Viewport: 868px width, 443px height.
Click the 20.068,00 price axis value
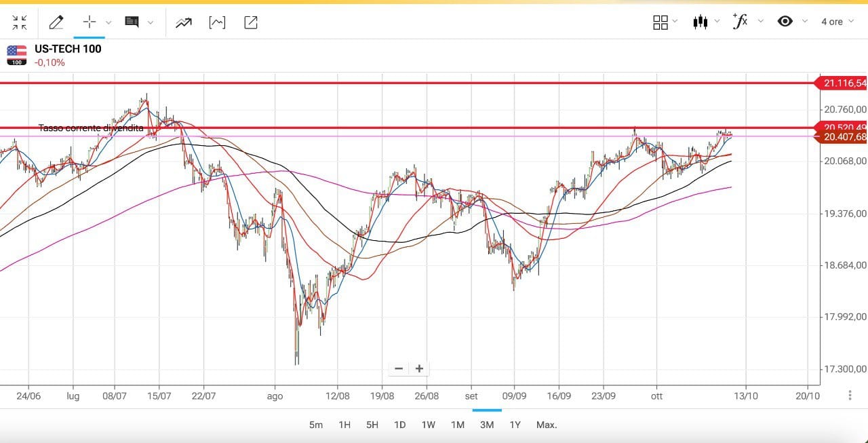coord(845,161)
